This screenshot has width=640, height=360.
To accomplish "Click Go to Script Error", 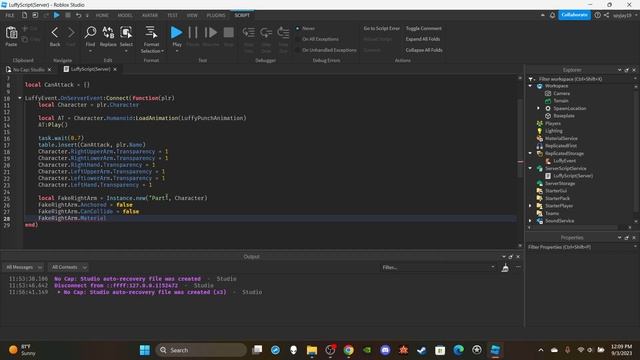I will pyautogui.click(x=382, y=29).
